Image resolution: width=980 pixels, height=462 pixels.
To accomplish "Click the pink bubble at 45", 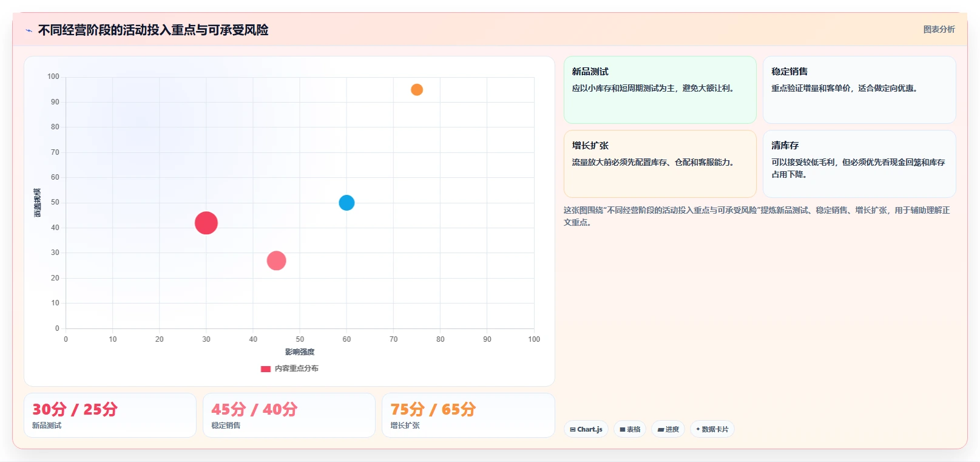I will (x=276, y=260).
